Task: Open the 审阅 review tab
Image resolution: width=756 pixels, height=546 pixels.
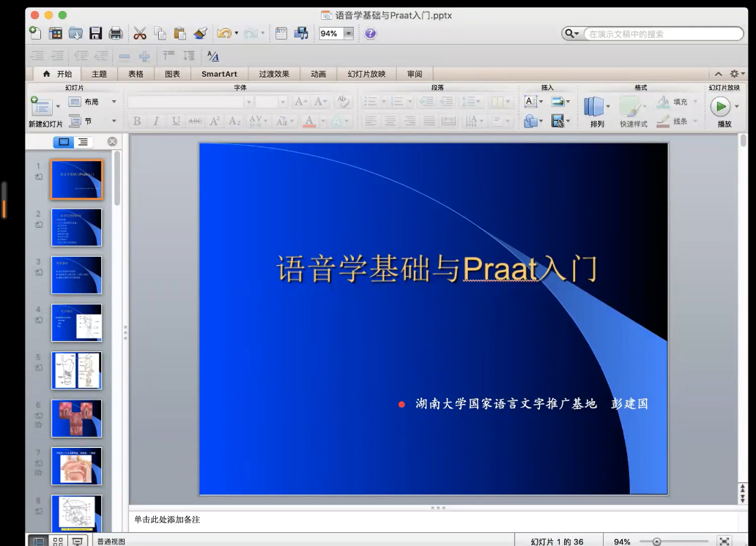Action: [415, 74]
